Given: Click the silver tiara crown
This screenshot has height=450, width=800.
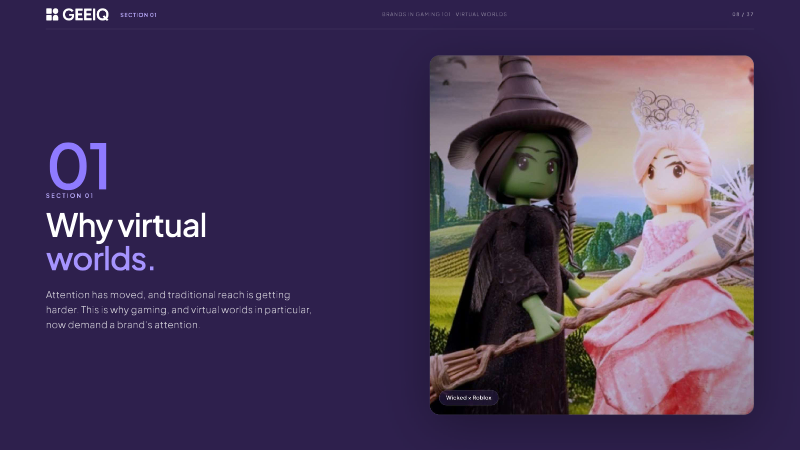Looking at the screenshot, I should point(666,110).
